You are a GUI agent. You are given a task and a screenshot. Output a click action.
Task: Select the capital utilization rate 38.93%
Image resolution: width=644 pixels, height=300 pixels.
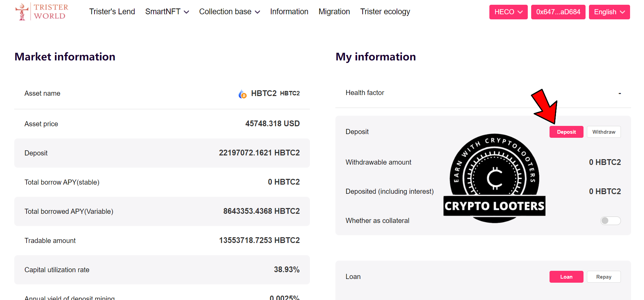pyautogui.click(x=287, y=269)
